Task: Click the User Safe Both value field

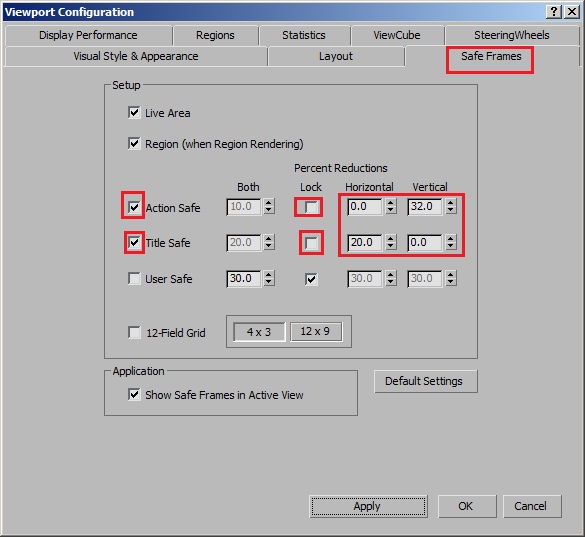Action: pyautogui.click(x=244, y=279)
